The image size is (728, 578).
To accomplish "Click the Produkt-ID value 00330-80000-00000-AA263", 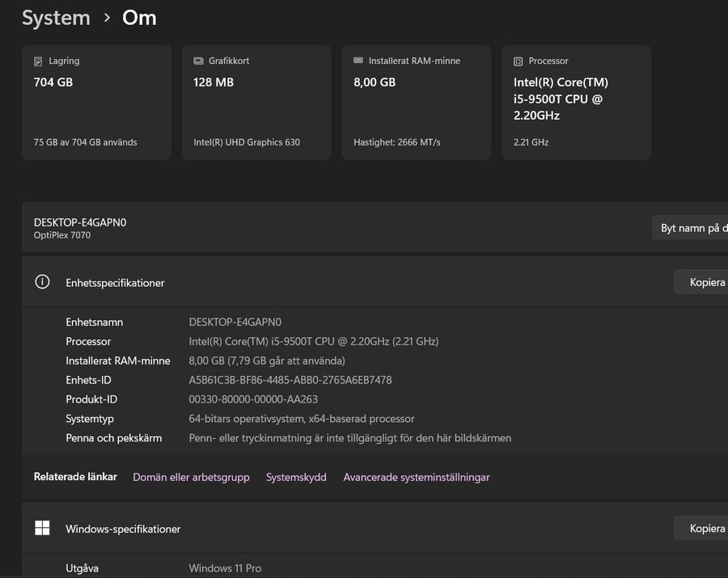I will pos(253,399).
